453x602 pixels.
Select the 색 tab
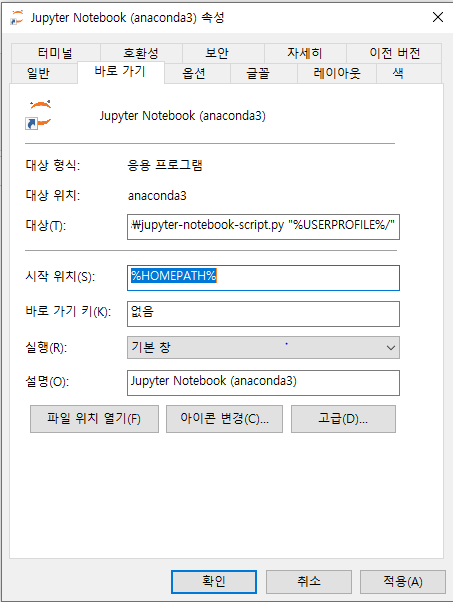point(409,73)
